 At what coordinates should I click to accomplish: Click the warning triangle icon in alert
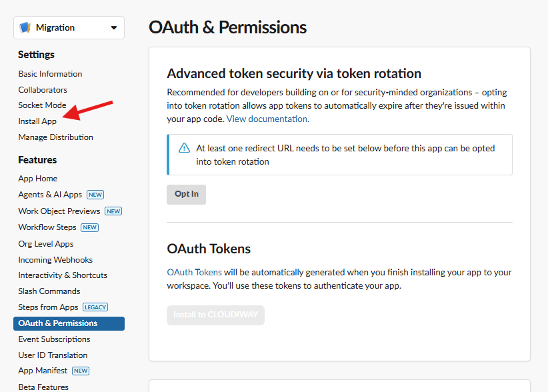185,148
